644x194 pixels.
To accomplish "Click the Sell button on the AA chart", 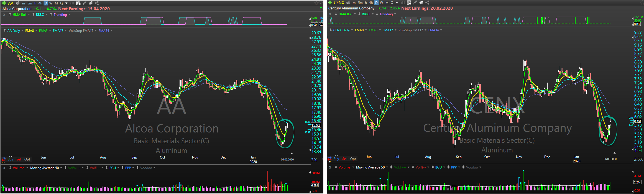I will (19, 159).
